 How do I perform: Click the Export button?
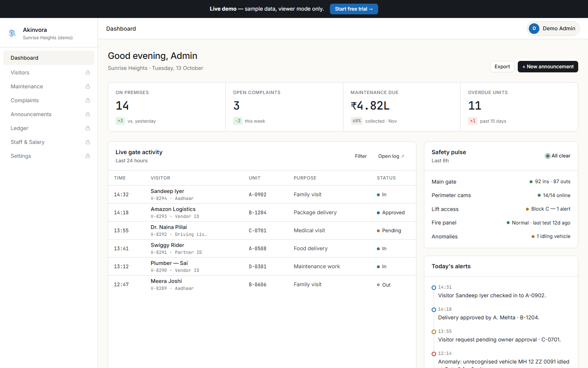tap(502, 67)
